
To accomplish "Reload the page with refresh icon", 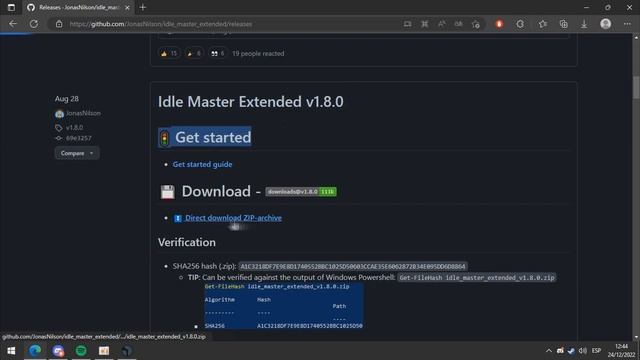I will [34, 24].
